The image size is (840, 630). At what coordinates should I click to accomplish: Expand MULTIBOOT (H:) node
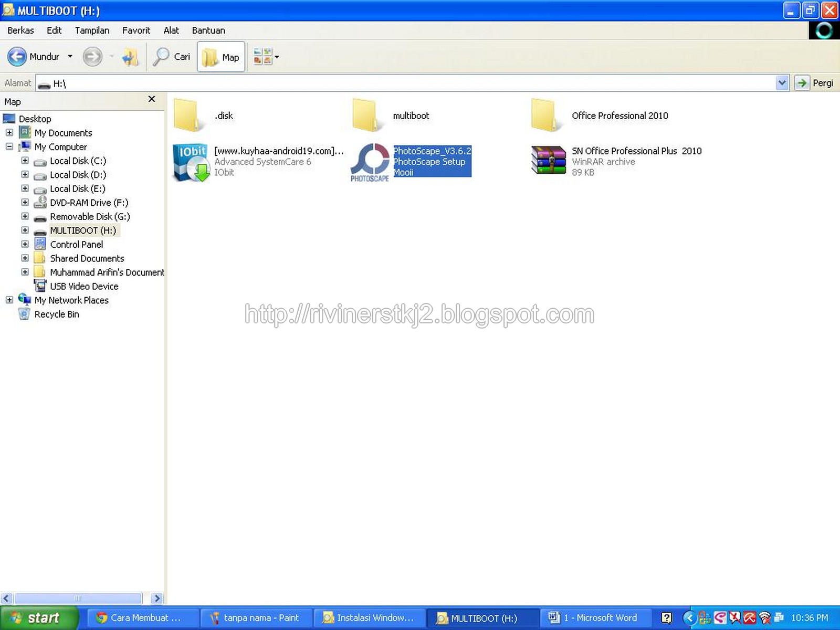[x=25, y=230]
